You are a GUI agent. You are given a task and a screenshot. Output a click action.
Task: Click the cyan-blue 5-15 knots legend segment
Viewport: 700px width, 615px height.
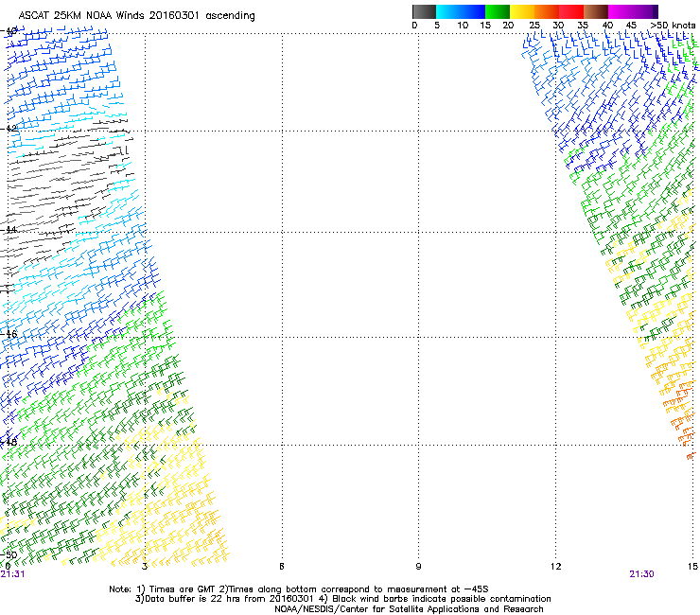click(461, 11)
